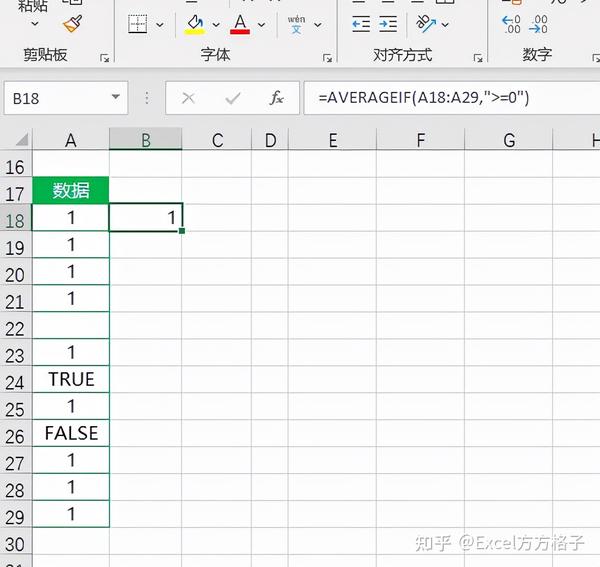The image size is (600, 567).
Task: Click the wén phonetic guide icon
Action: point(297,24)
